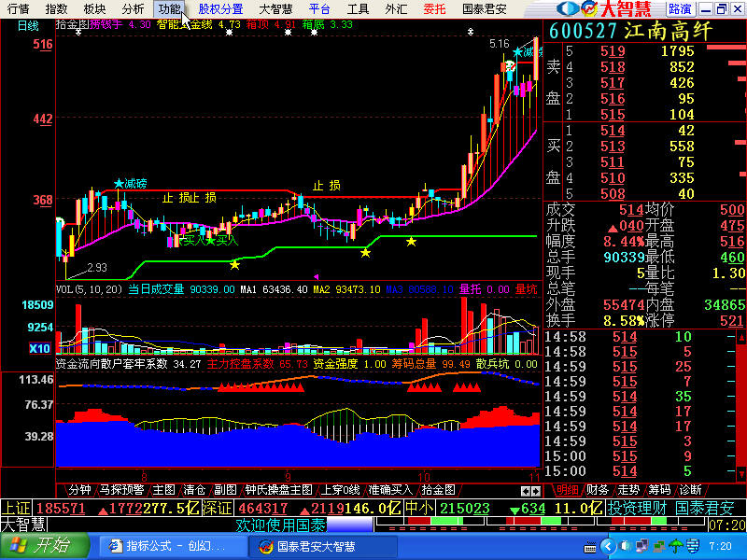
Task: Open the 投资理财 link
Action: coord(637,508)
